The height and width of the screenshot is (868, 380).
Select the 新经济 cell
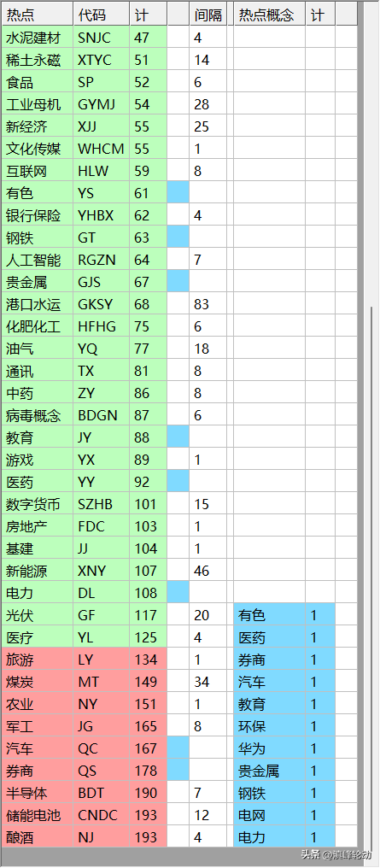pyautogui.click(x=38, y=126)
